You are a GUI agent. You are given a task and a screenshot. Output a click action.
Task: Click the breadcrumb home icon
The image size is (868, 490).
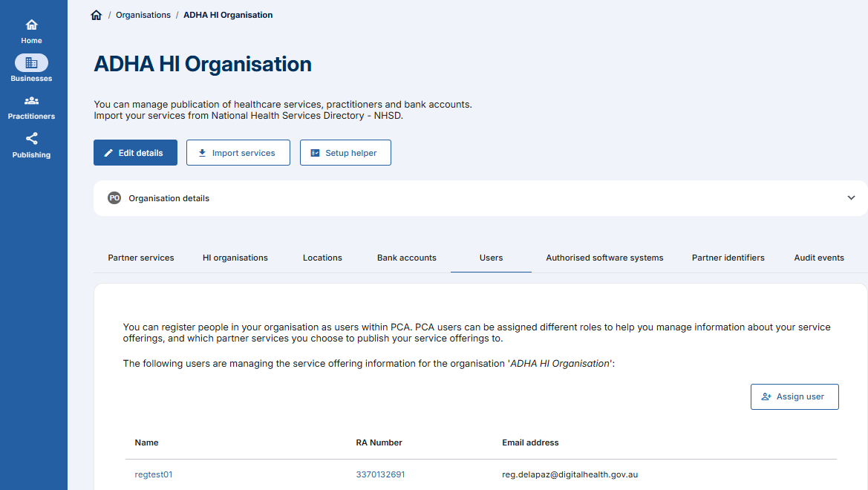point(97,15)
